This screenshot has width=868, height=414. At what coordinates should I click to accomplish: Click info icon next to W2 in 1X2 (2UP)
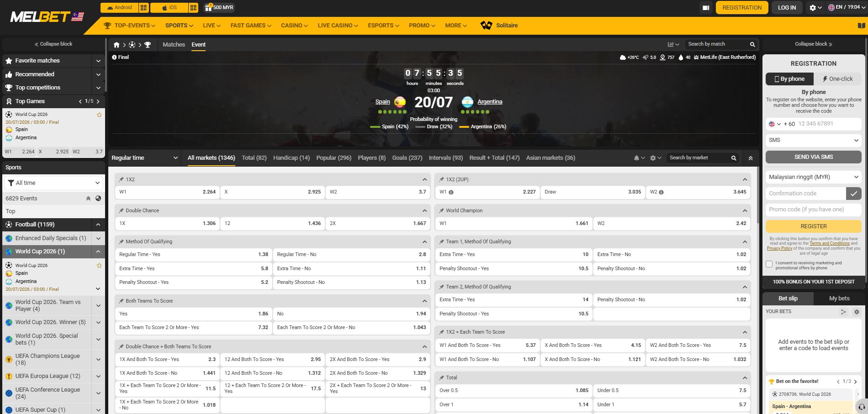[x=661, y=192]
